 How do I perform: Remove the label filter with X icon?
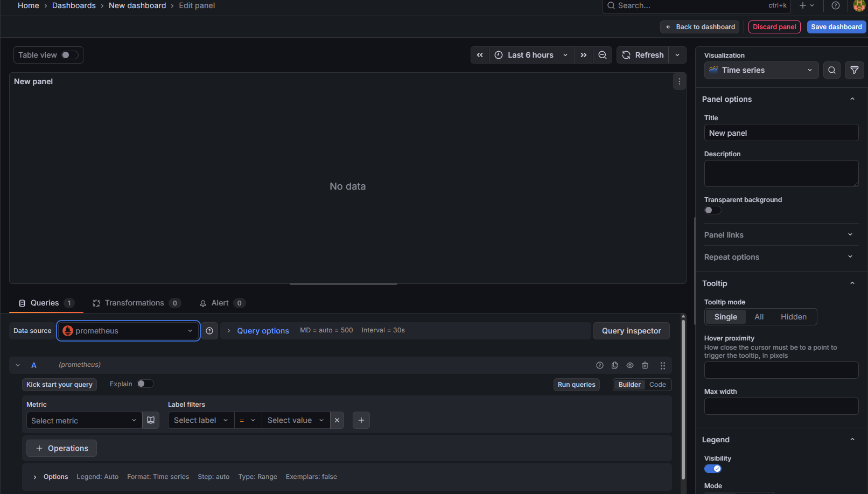coord(337,420)
